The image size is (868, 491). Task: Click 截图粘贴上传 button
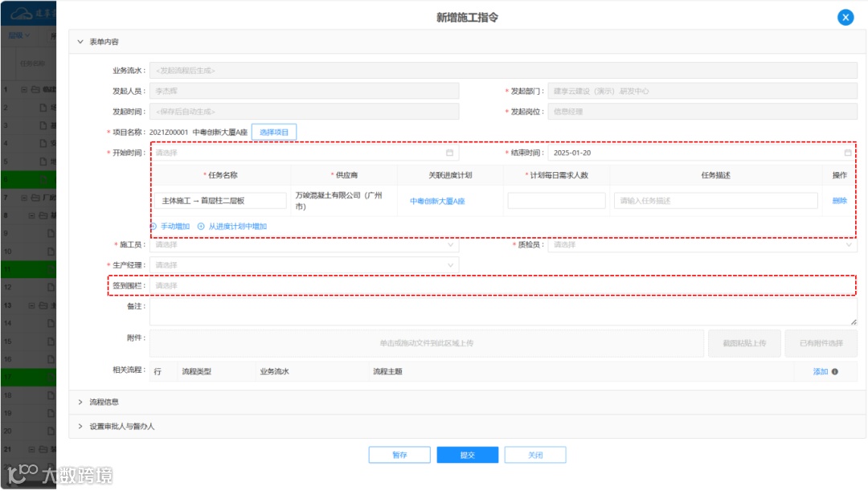point(744,344)
